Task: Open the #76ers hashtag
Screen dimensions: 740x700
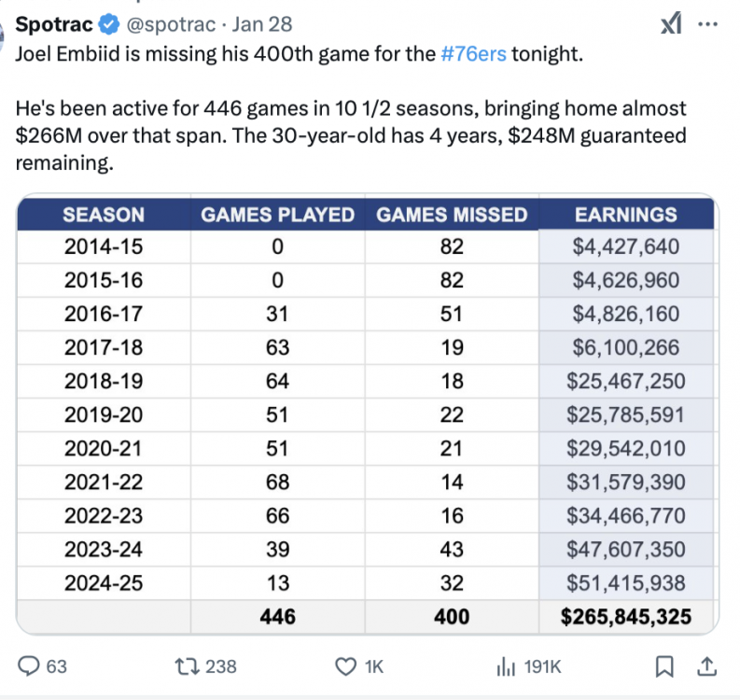Action: [x=473, y=53]
